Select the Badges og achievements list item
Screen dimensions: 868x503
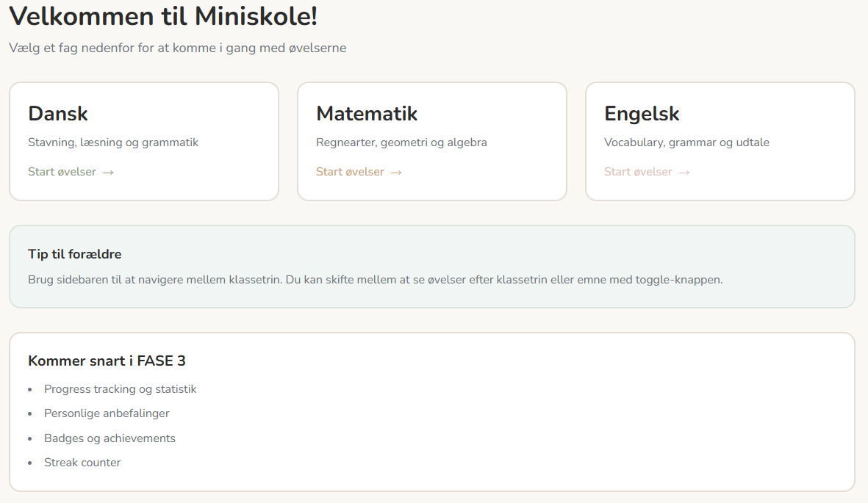[110, 438]
